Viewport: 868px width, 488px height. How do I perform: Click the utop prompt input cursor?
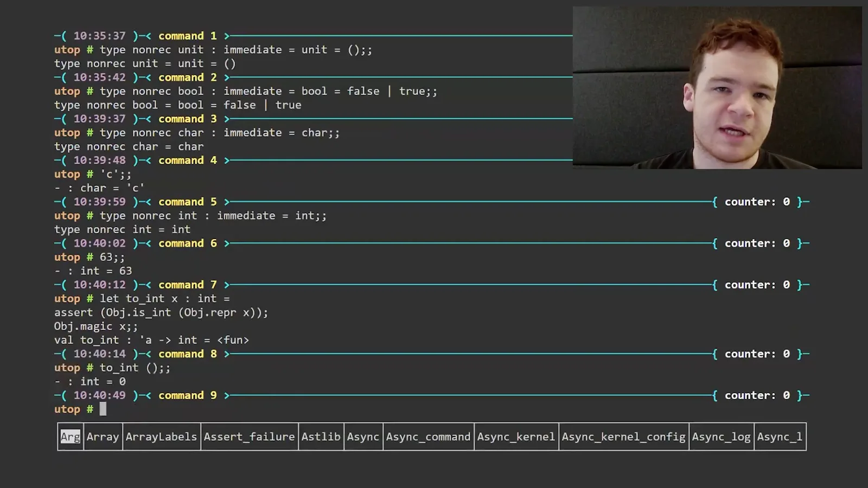pyautogui.click(x=103, y=409)
